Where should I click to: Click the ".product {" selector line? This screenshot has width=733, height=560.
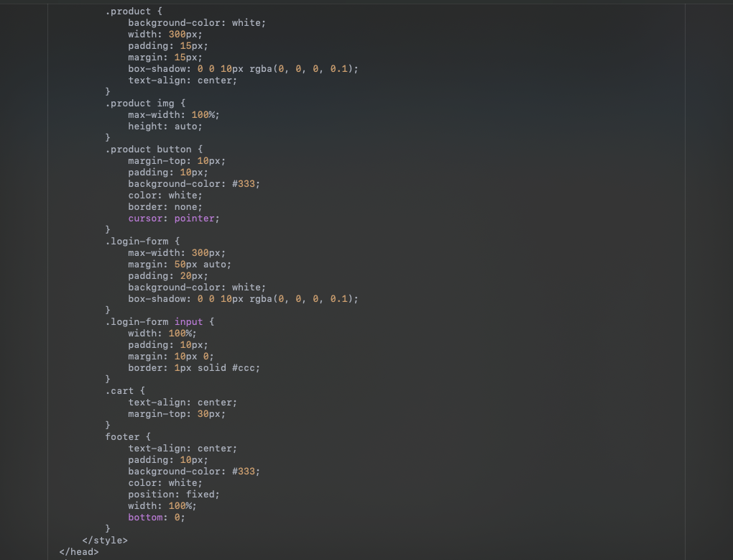point(134,12)
